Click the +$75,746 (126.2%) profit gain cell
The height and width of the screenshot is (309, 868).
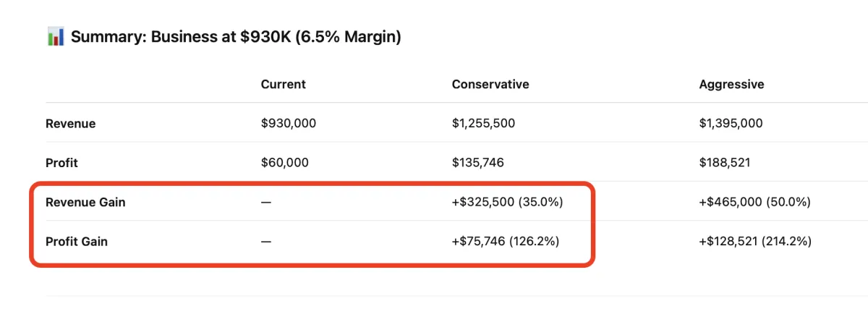[506, 241]
